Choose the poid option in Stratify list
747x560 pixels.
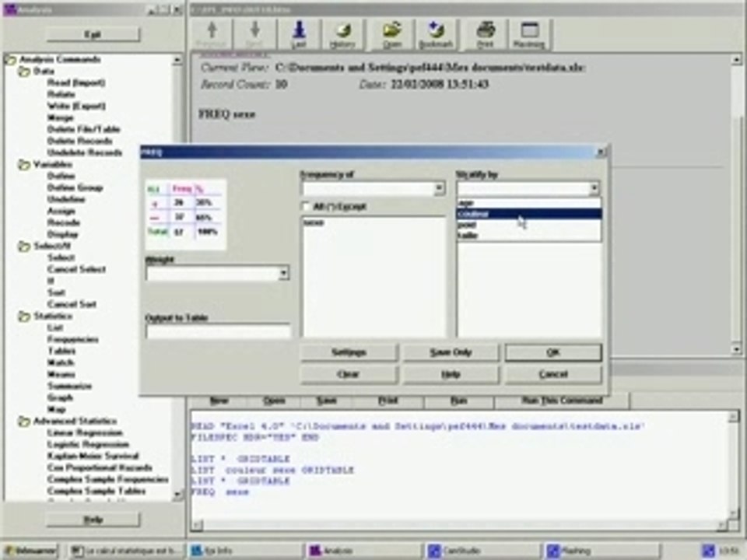pos(467,224)
